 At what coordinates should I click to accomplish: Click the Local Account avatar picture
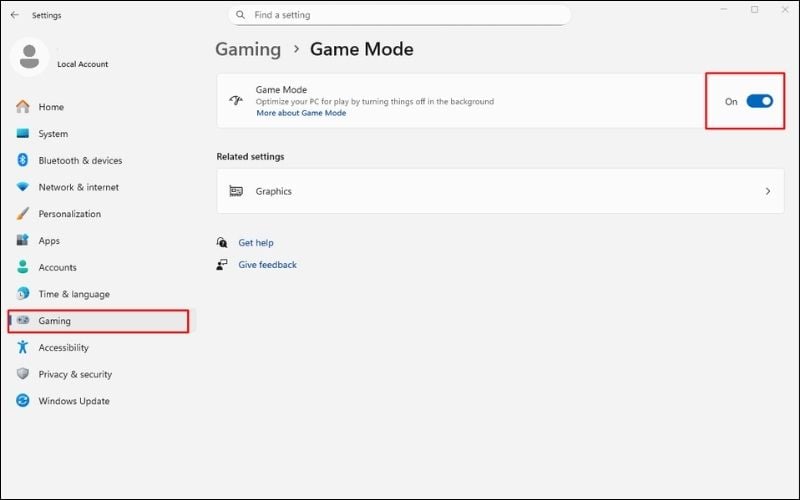30,57
